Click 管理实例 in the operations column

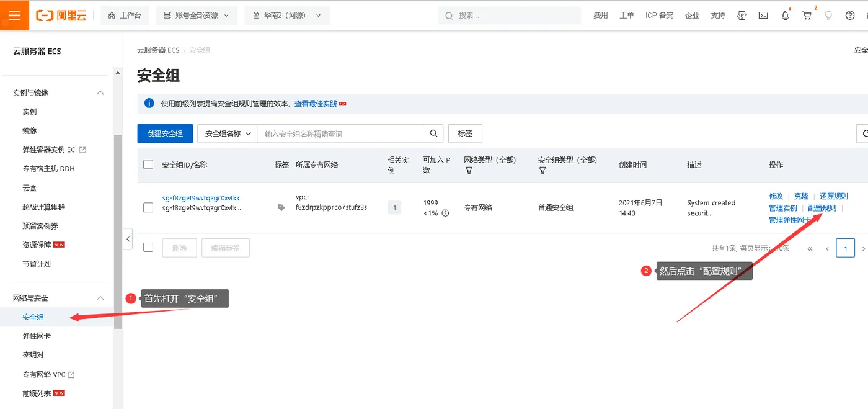(x=783, y=208)
